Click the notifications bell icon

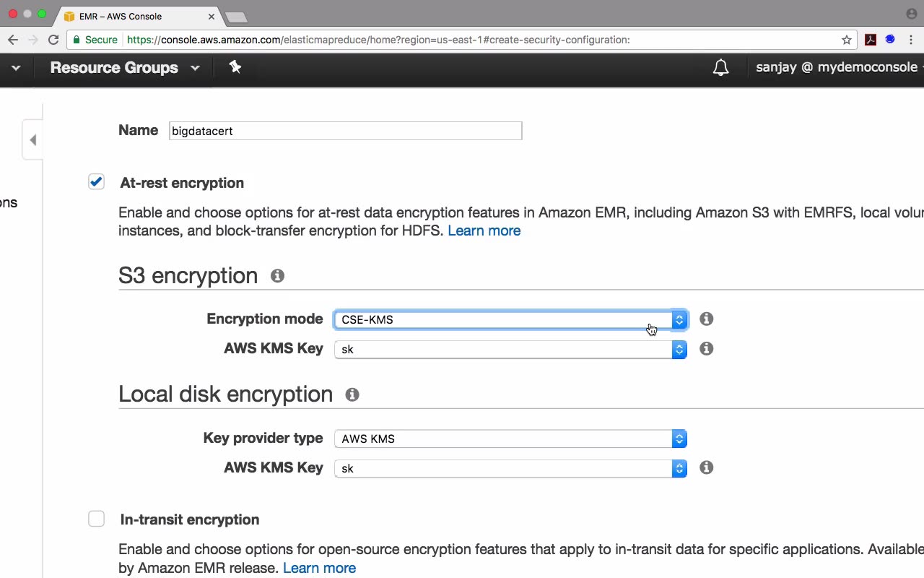tap(720, 68)
